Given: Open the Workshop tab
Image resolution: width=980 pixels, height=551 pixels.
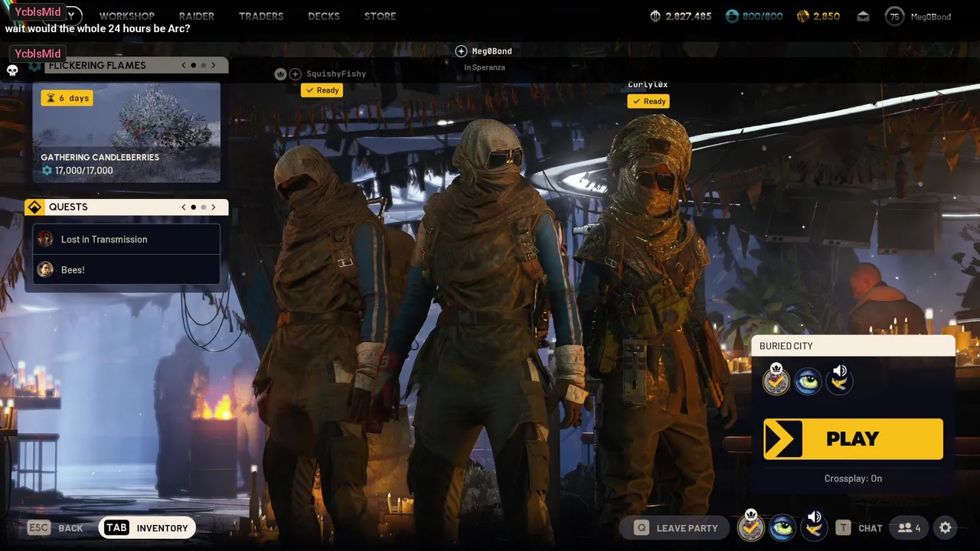Looking at the screenshot, I should [x=126, y=16].
